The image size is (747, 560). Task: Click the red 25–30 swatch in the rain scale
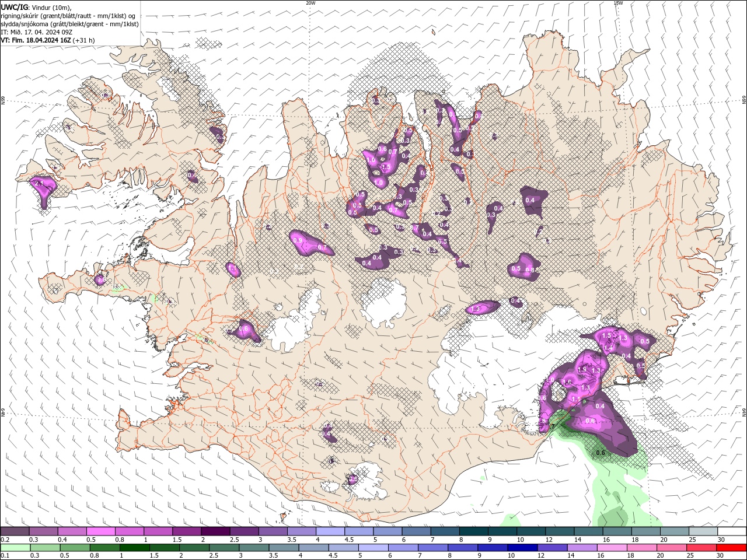point(703,548)
